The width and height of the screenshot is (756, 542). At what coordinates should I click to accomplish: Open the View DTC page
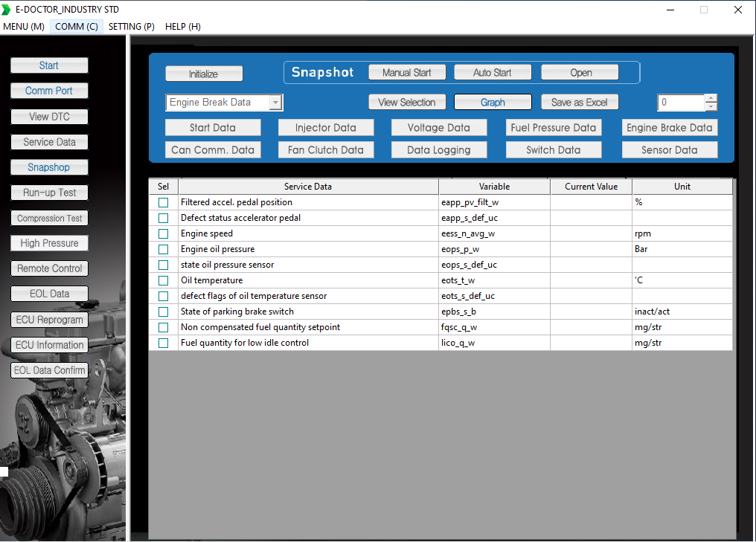point(49,117)
